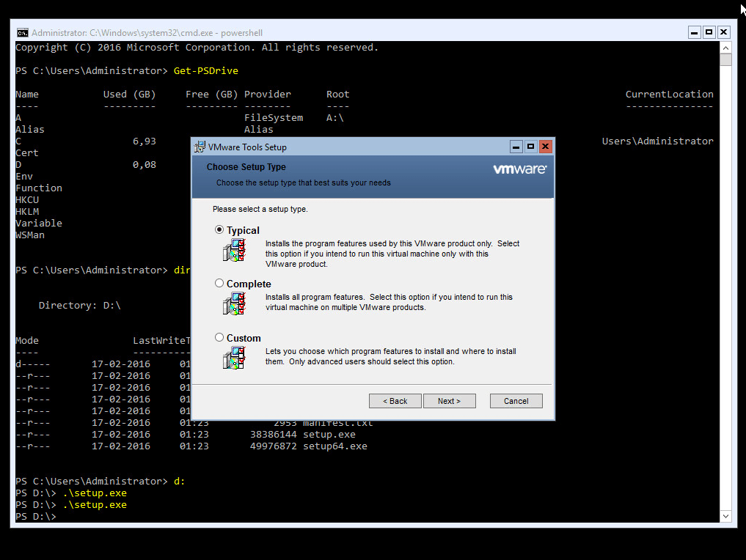Click the 'Choose Setup Type' dialog heading
Viewport: 746px width, 560px height.
pos(246,167)
